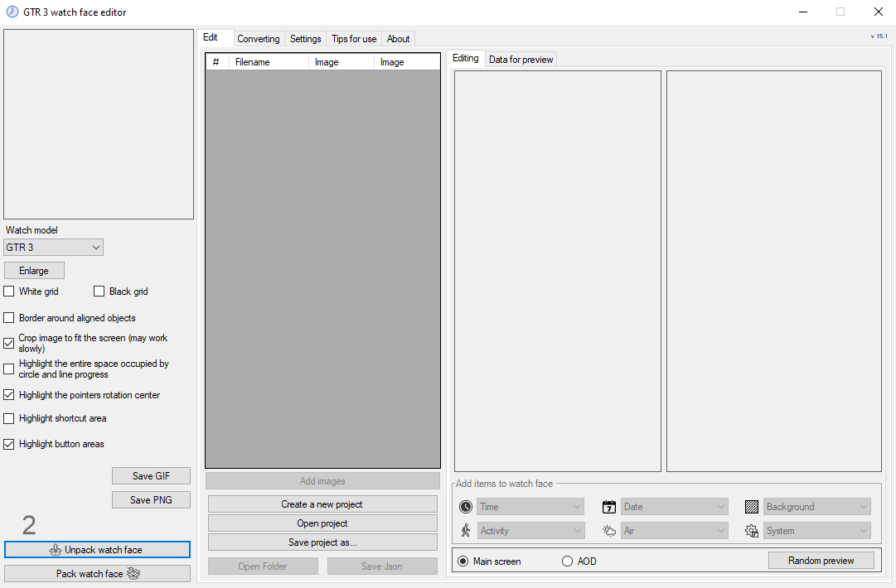Enable highlight of circle and line progress space
Screen dimensions: 896x588
click(x=9, y=369)
